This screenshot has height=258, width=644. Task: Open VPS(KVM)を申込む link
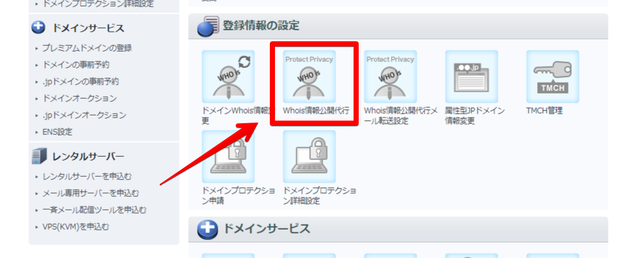pyautogui.click(x=76, y=227)
